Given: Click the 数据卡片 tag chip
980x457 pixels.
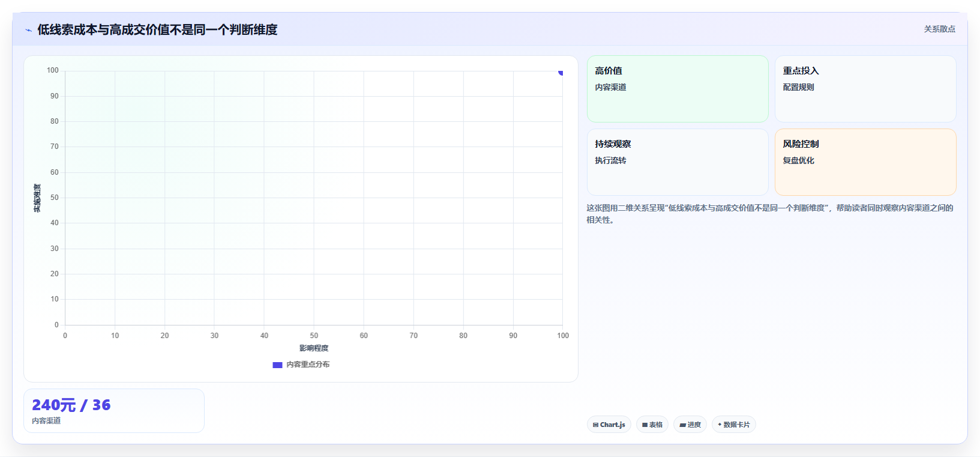Looking at the screenshot, I should (734, 425).
